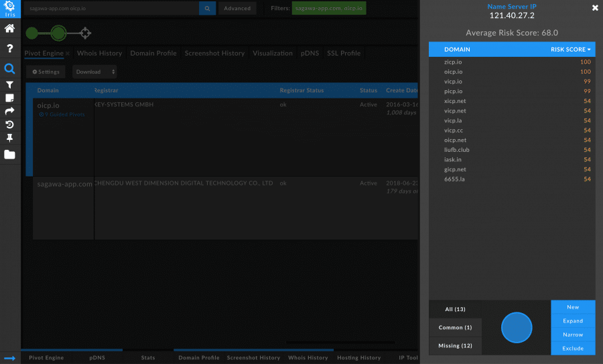This screenshot has width=603, height=364.
Task: Select vicp.net domain row
Action: [x=512, y=110]
